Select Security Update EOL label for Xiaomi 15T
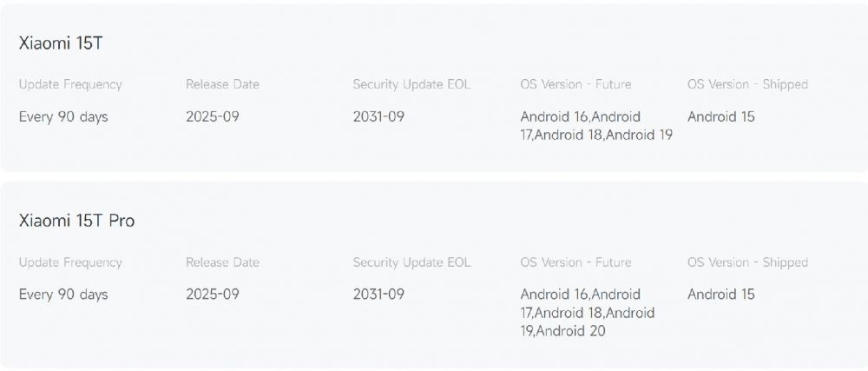Screen dimensions: 868x371 [411, 84]
